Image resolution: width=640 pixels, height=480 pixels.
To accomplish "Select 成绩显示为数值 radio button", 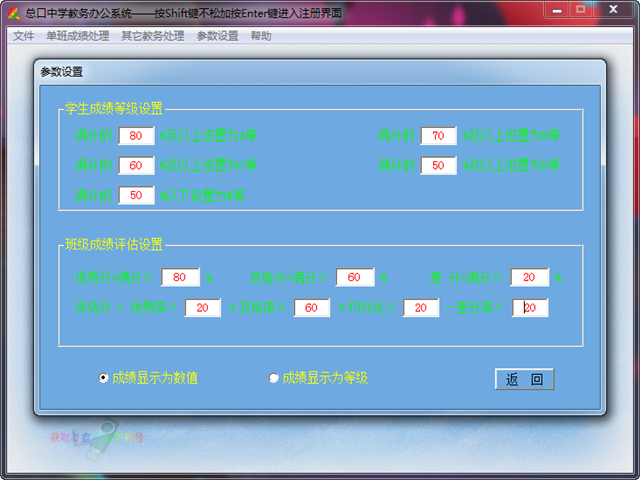I will click(104, 378).
